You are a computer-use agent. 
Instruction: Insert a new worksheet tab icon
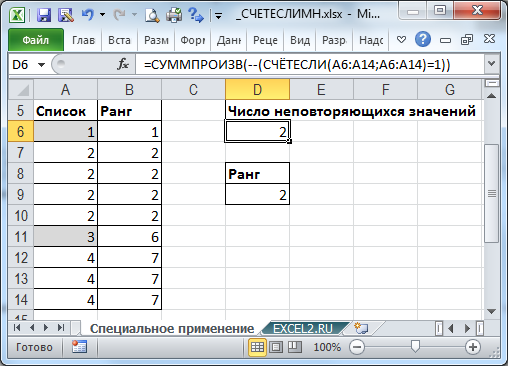coord(361,328)
